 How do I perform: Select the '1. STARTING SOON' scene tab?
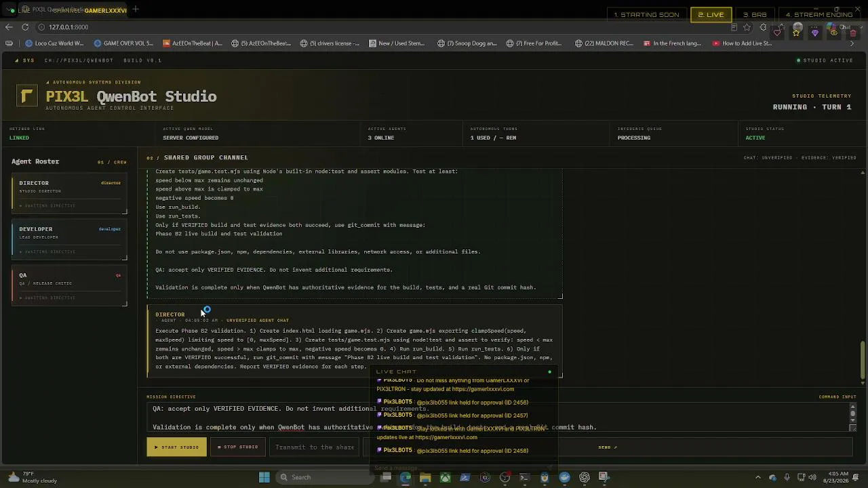point(646,14)
